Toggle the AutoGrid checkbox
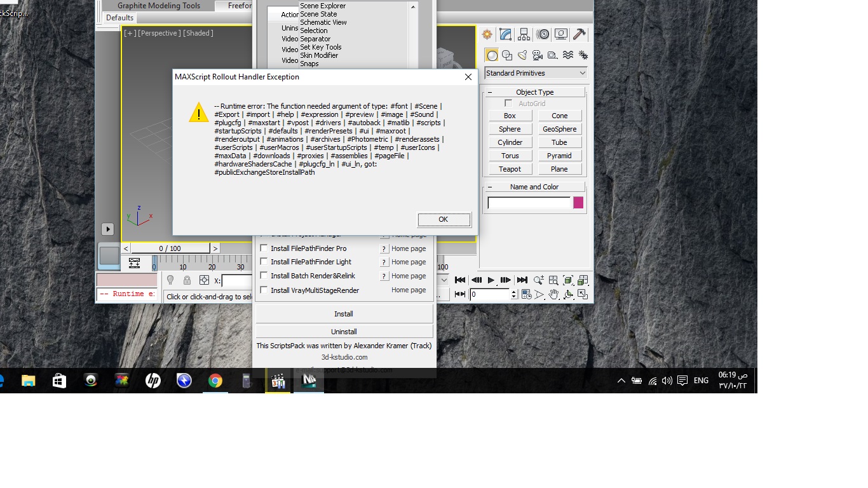The height and width of the screenshot is (488, 868). (x=508, y=103)
